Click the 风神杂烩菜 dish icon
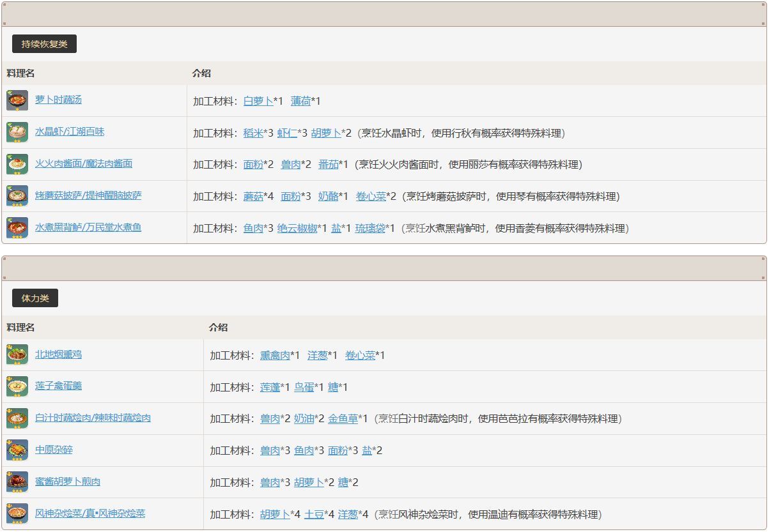This screenshot has width=769, height=532. (17, 513)
